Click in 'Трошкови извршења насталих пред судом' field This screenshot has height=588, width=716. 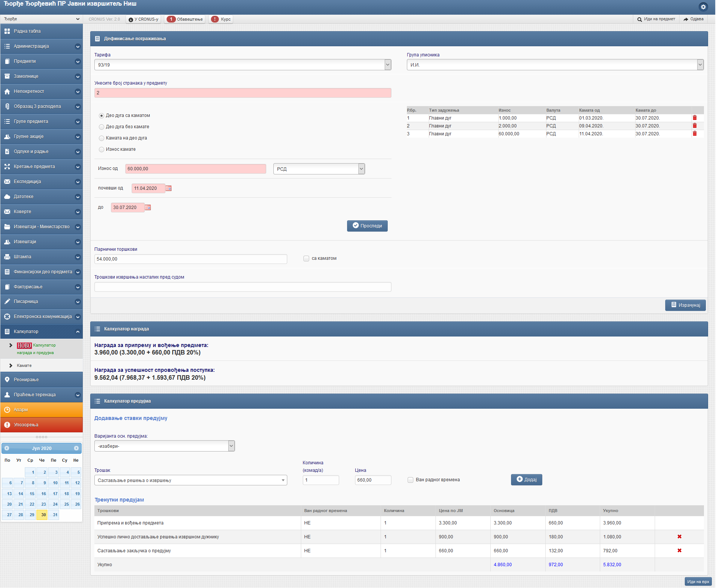point(243,287)
